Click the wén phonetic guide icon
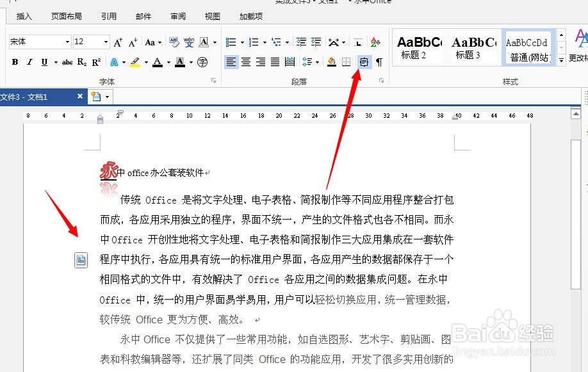The image size is (588, 372). (x=189, y=42)
